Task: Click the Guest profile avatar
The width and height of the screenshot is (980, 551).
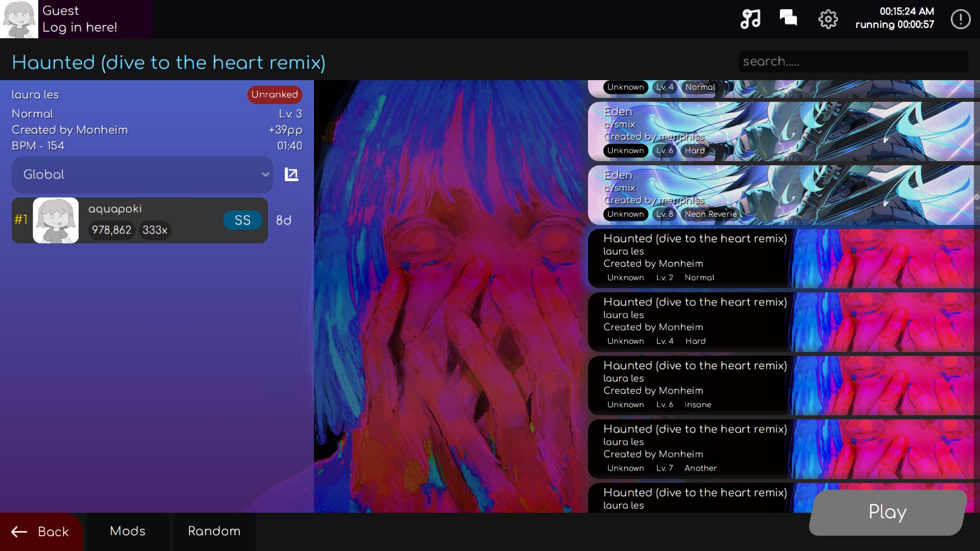Action: pyautogui.click(x=19, y=19)
